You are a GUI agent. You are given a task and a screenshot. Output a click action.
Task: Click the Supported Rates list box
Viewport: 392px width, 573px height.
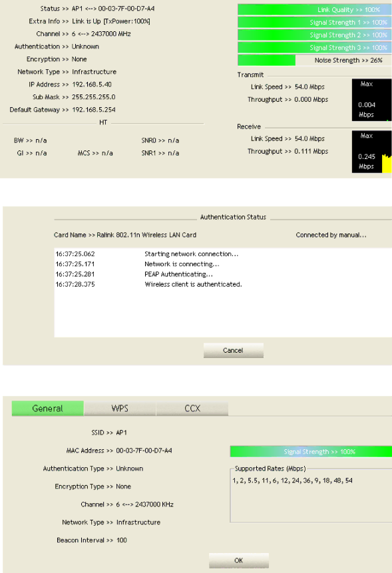tap(311, 496)
